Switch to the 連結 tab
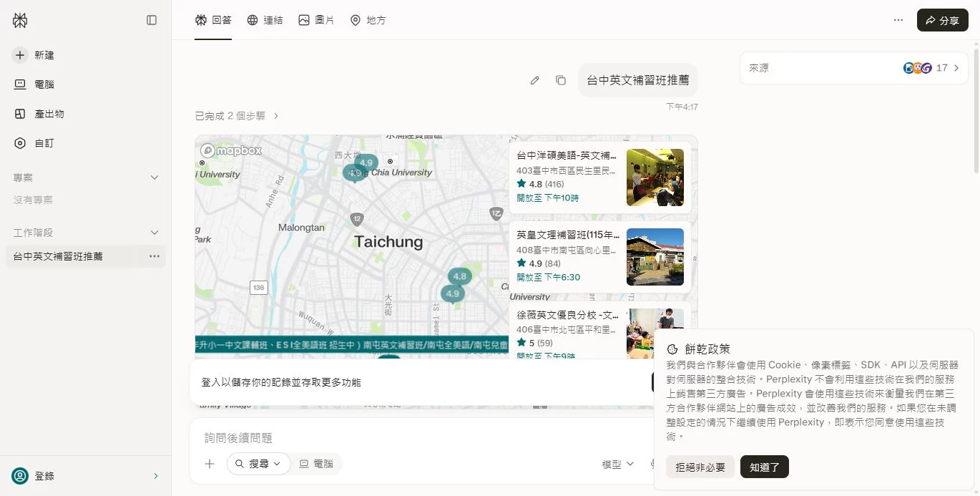This screenshot has height=496, width=980. point(265,20)
